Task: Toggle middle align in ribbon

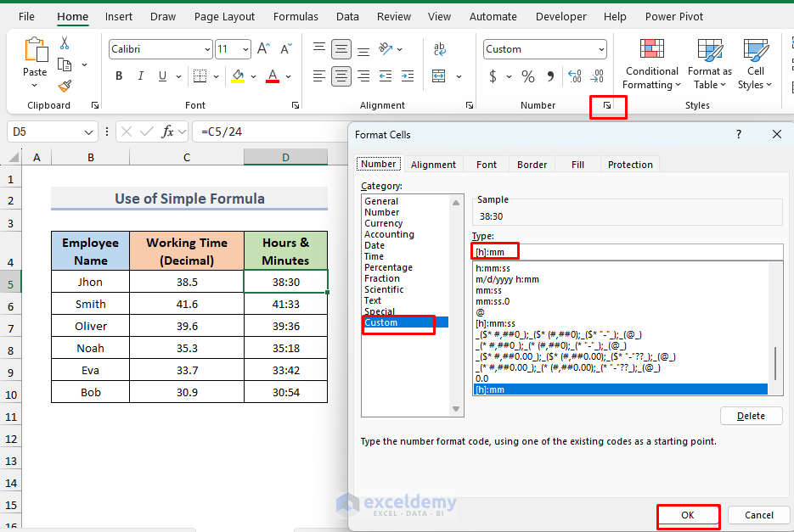Action: 341,49
